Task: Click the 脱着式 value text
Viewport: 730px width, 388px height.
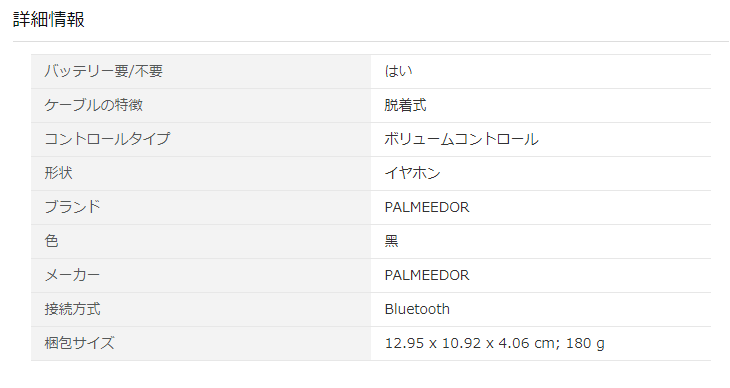Action: (x=405, y=105)
